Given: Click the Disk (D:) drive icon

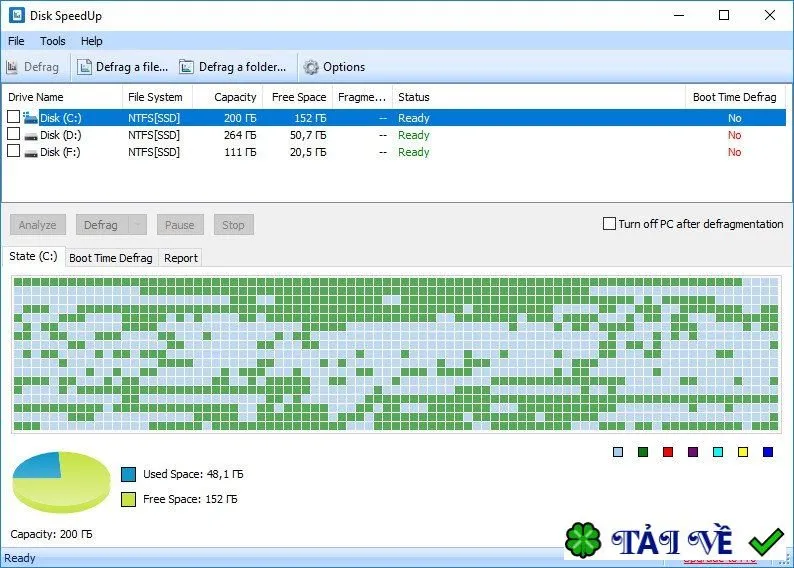Looking at the screenshot, I should [x=31, y=136].
